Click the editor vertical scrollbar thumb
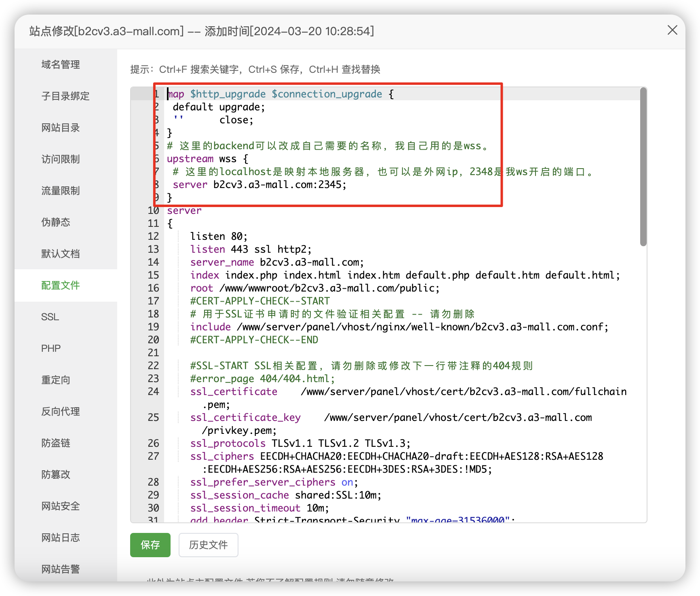Screen dimensions: 700x596 [x=643, y=167]
